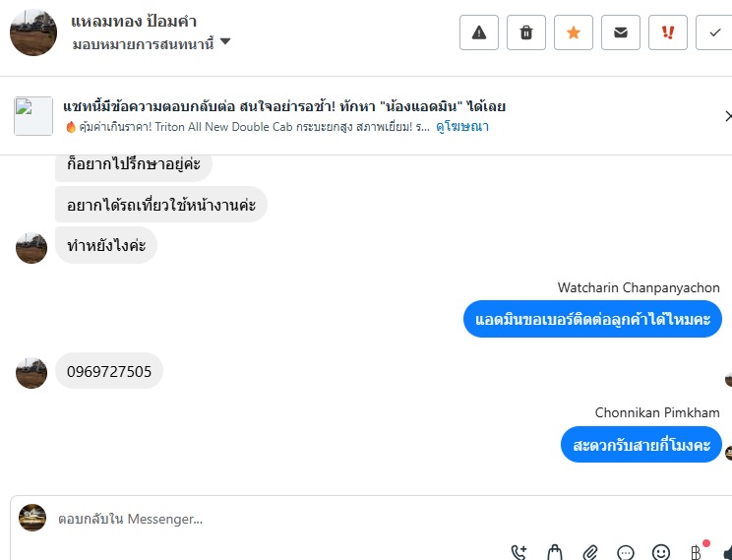Attach a file with the paperclip icon

click(590, 552)
